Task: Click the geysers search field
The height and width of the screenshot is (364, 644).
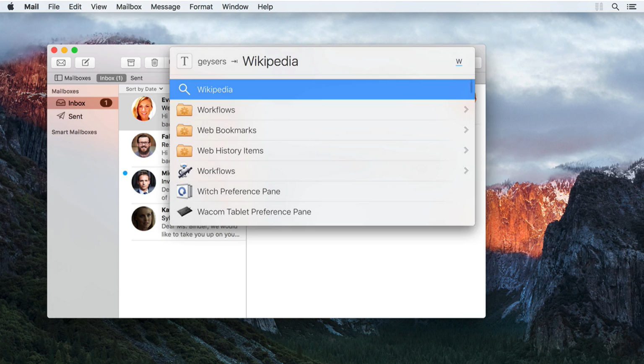Action: click(212, 61)
